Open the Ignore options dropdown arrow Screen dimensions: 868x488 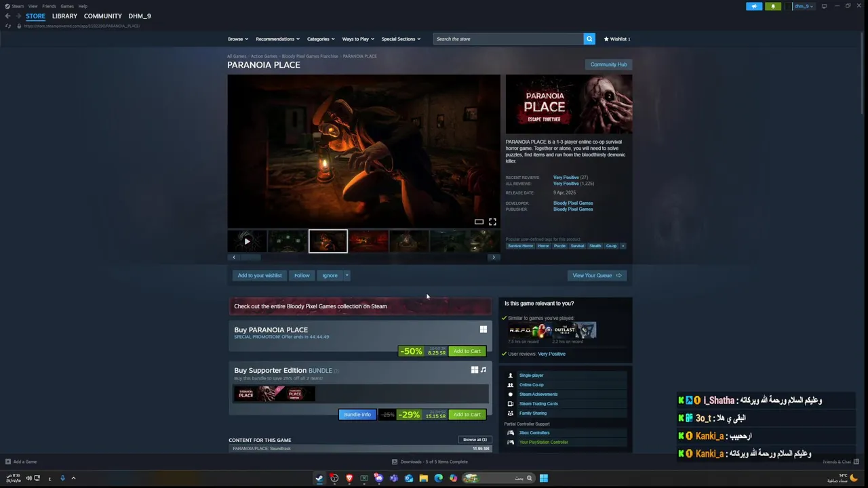coord(347,275)
